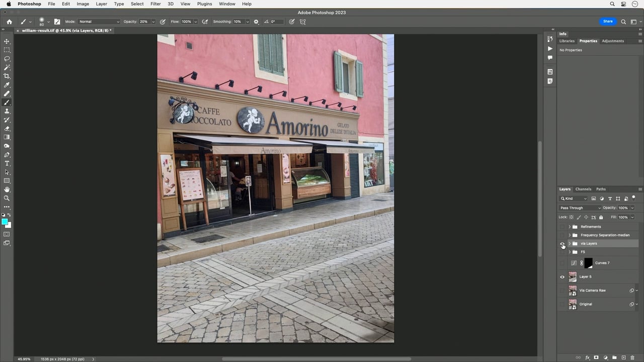Click the brush angle input field
Image resolution: width=644 pixels, height=362 pixels.
pyautogui.click(x=277, y=22)
